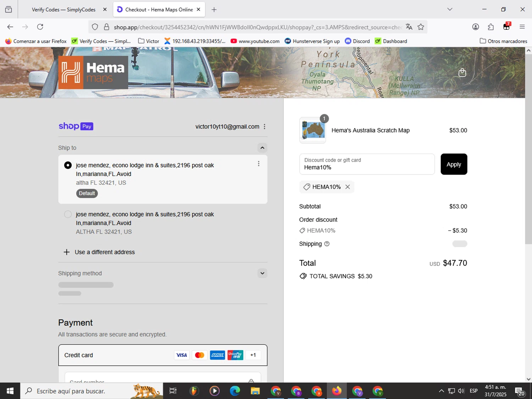Click the ESP language indicator

pos(473,391)
